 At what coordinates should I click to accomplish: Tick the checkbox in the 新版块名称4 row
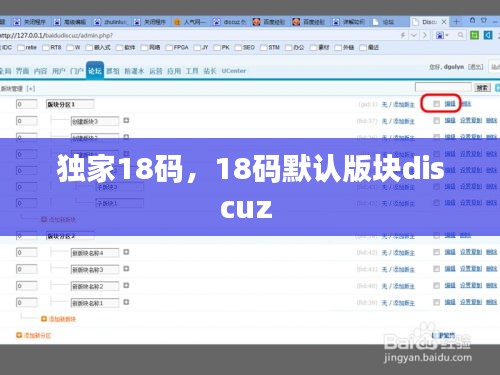(x=436, y=252)
